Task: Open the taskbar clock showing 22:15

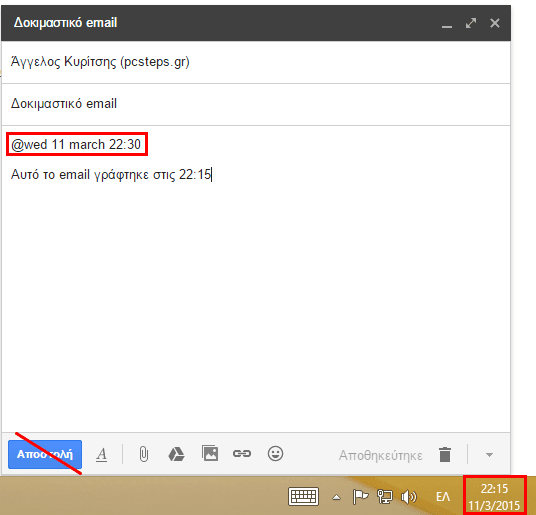Action: (x=494, y=497)
